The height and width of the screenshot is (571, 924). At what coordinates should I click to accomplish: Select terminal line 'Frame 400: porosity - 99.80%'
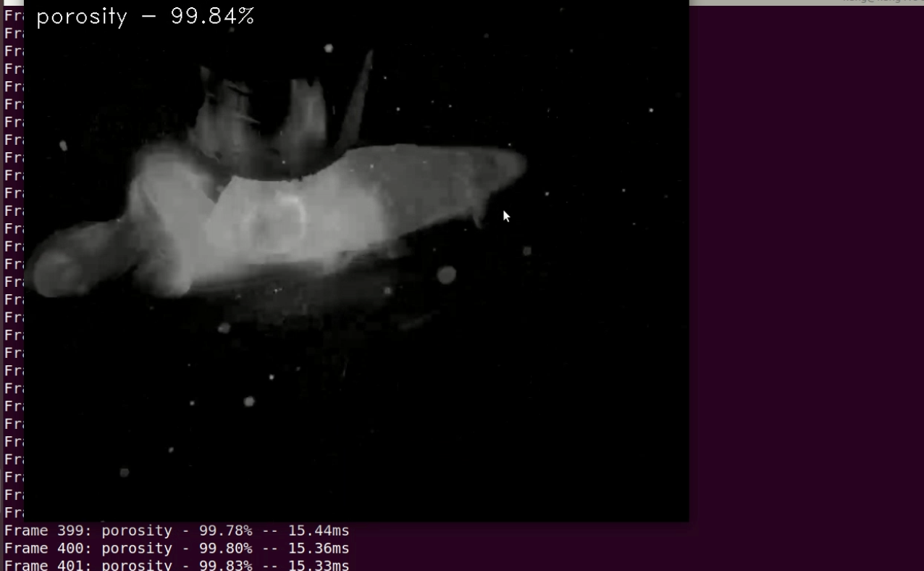[x=177, y=549]
